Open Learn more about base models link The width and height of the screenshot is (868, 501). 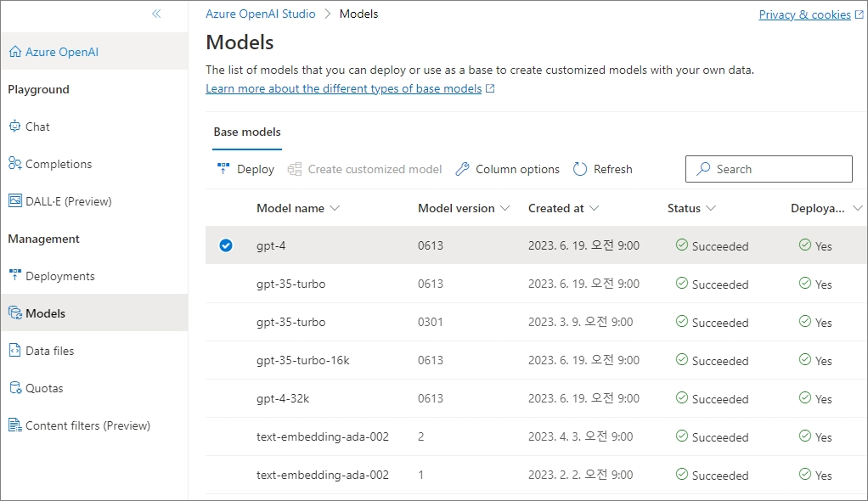(343, 88)
